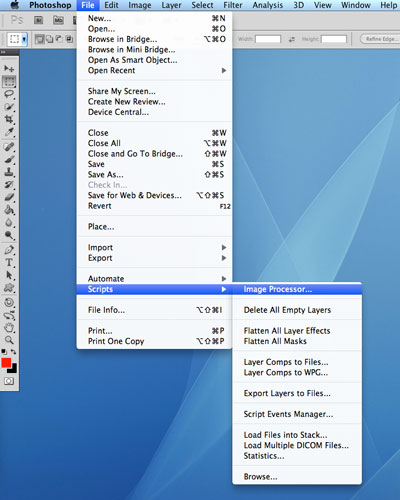Select the Quick Selection tool
Screen dimensions: 400x500
(9, 107)
